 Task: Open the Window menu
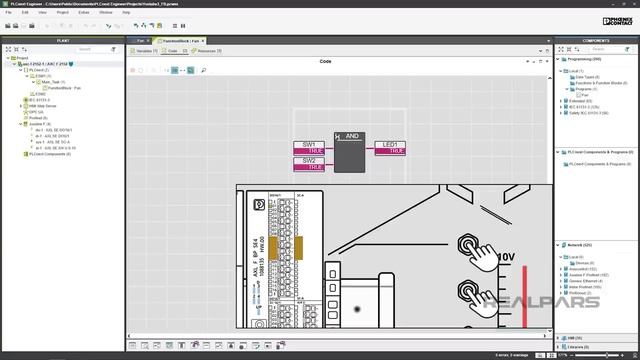click(106, 13)
